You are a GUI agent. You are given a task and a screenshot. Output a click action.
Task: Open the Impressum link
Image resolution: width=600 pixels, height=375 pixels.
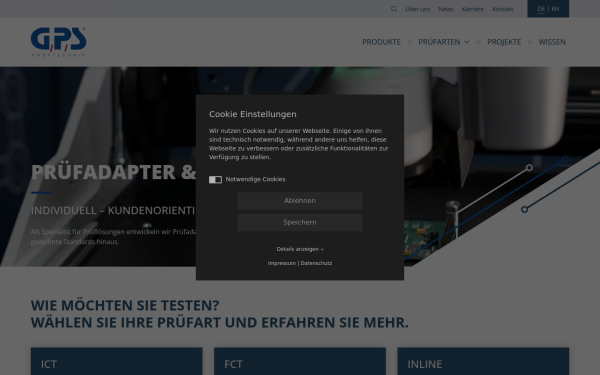[282, 263]
